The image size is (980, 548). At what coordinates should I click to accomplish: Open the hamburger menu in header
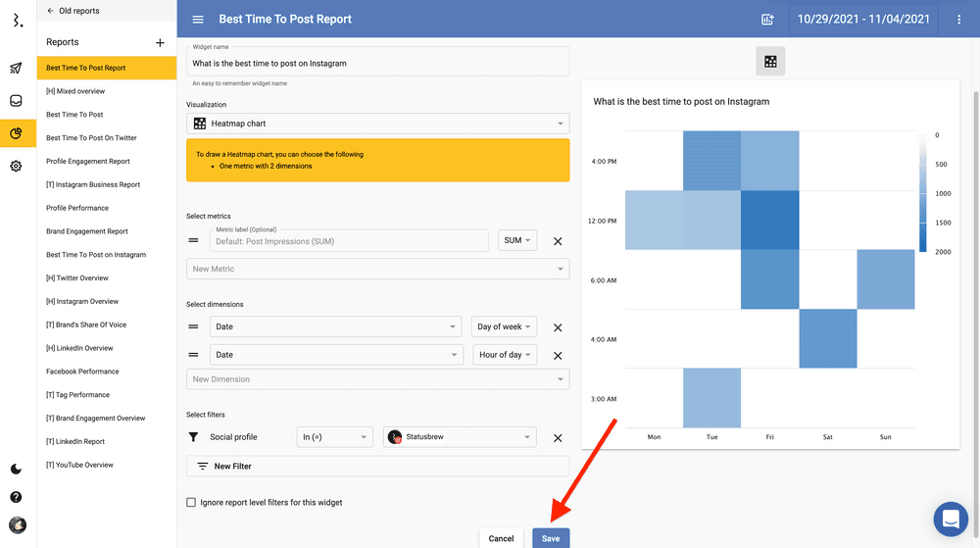pyautogui.click(x=199, y=20)
